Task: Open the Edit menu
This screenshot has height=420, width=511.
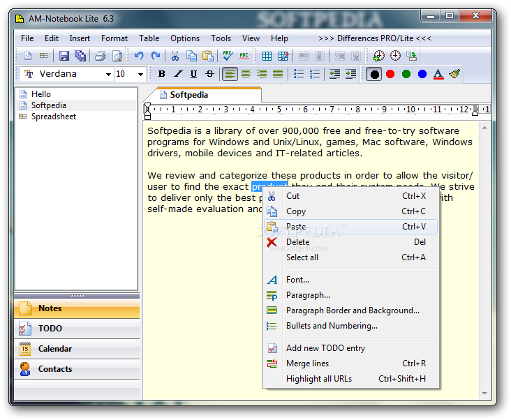Action: point(52,38)
